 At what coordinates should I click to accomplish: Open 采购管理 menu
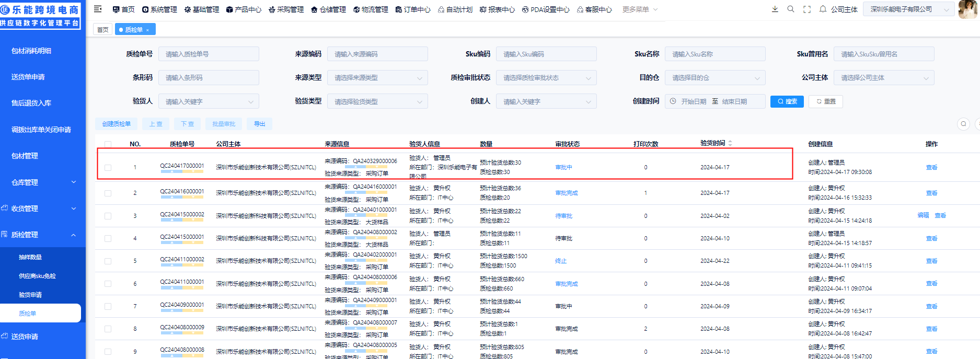pos(286,9)
